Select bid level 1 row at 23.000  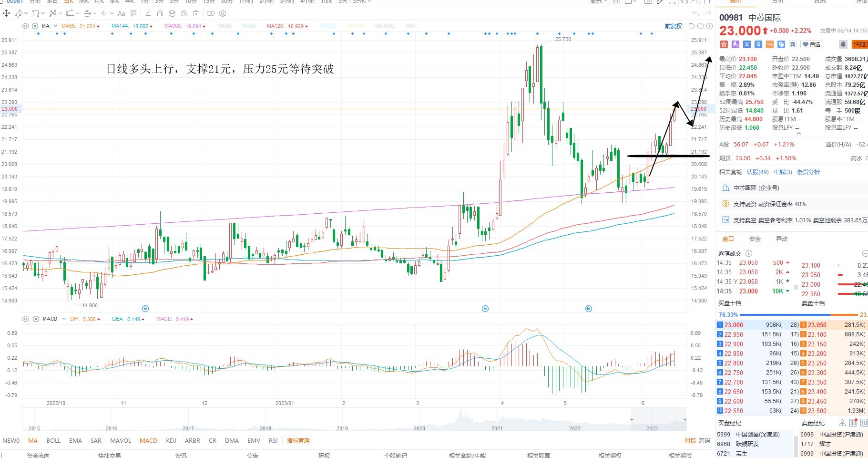758,325
